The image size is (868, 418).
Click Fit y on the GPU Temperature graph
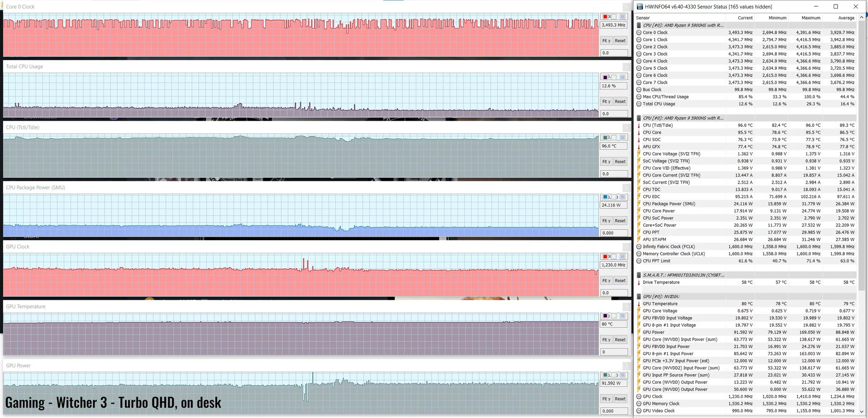[x=606, y=340]
